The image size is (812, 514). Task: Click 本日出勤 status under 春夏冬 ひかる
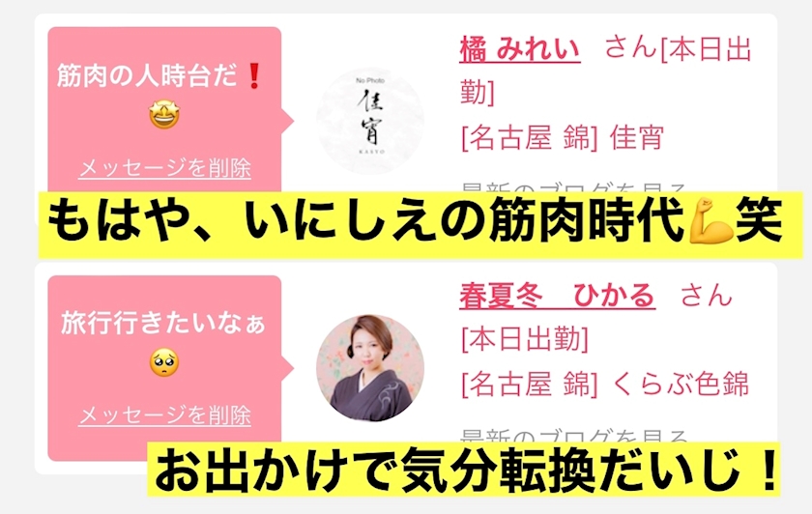coord(525,339)
